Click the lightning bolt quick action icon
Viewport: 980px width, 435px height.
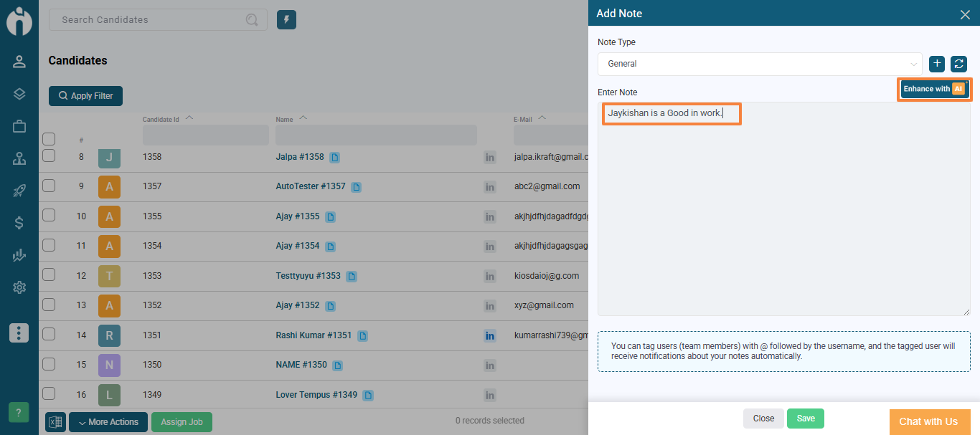click(286, 20)
